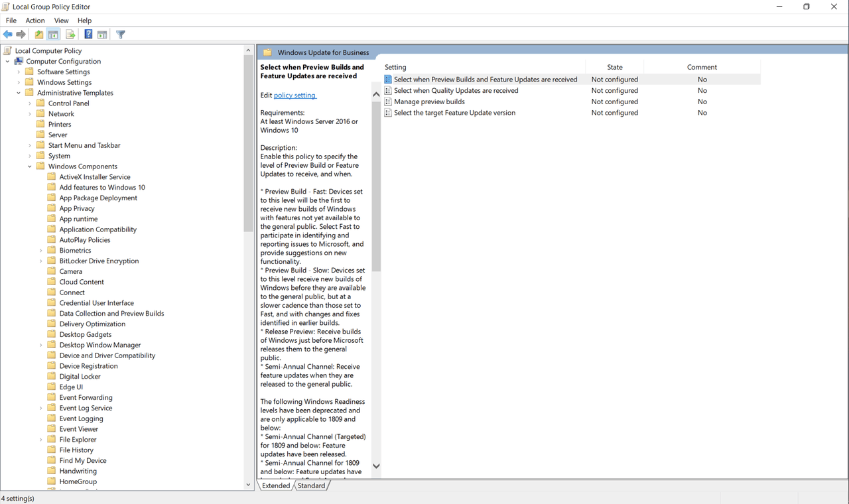Click the grey Forward arrow in toolbar
The width and height of the screenshot is (849, 504).
coord(21,34)
